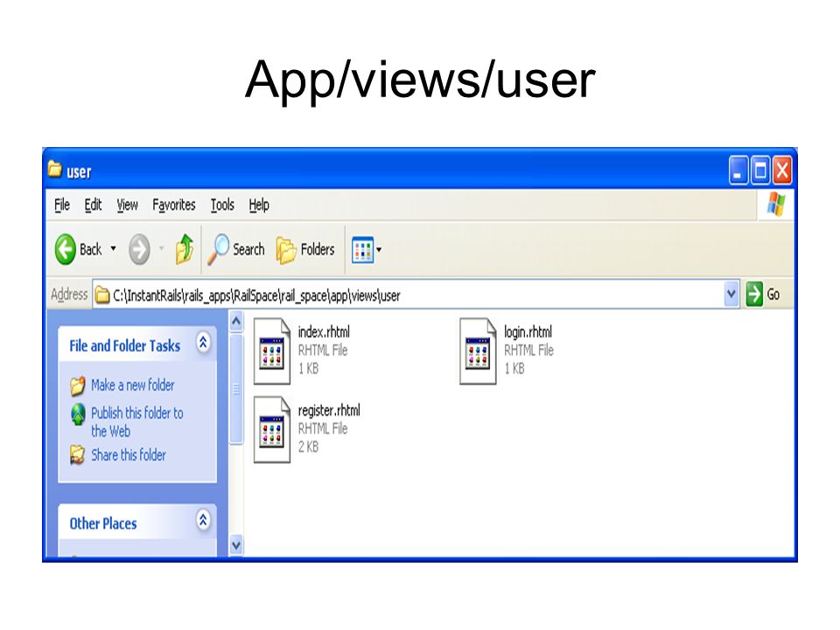Click the green Back arrow icon
This screenshot has width=840, height=630.
[x=66, y=249]
